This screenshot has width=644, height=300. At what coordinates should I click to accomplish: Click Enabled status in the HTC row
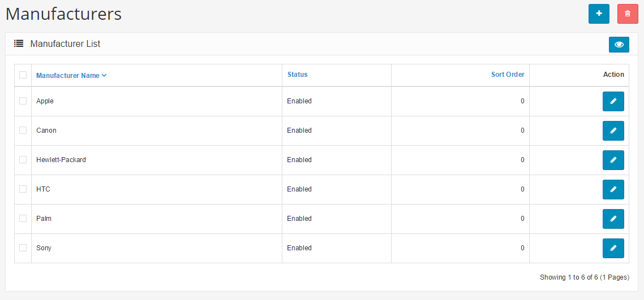coord(299,189)
